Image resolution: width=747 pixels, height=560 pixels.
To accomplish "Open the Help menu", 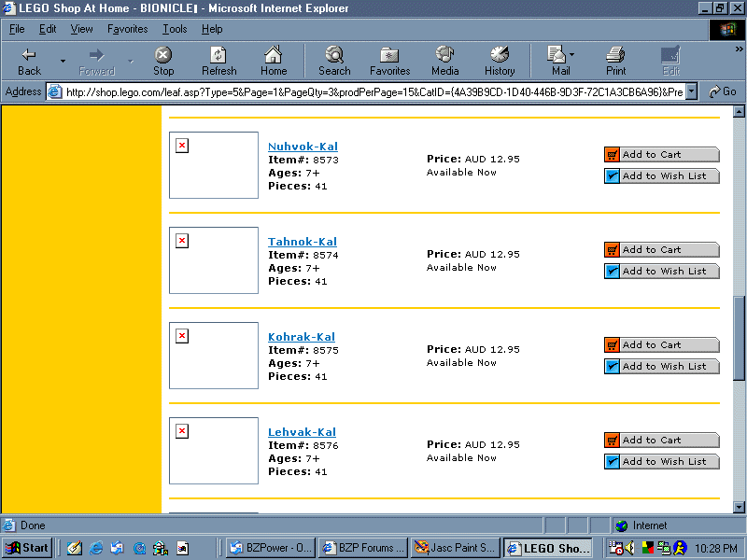I will (212, 29).
